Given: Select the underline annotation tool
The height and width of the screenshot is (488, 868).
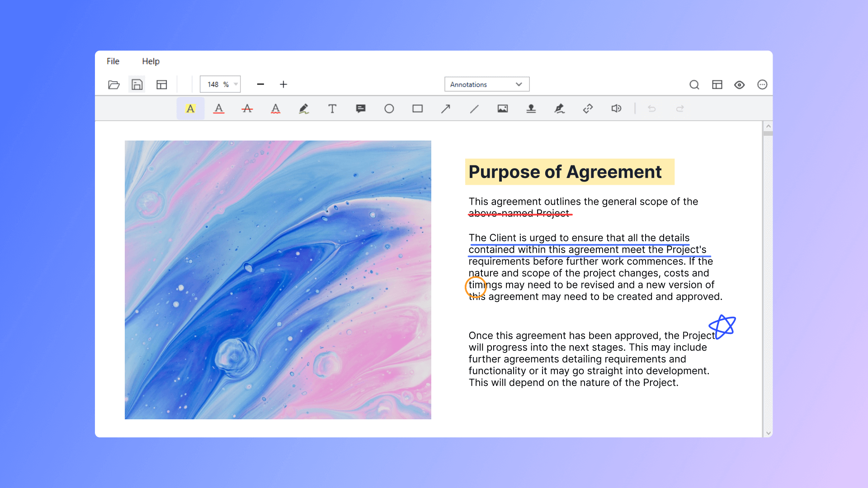Looking at the screenshot, I should click(219, 108).
